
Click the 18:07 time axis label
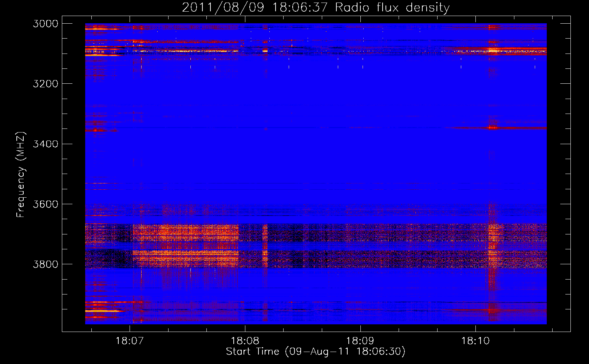(x=130, y=341)
